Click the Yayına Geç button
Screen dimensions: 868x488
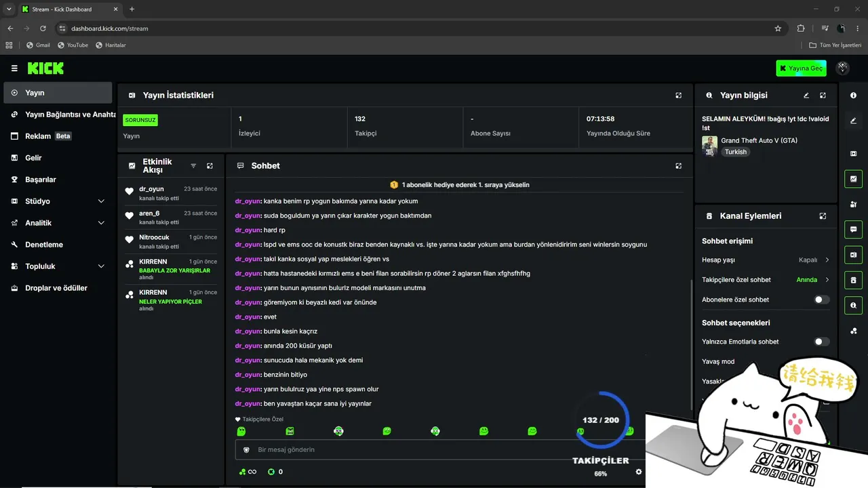[802, 68]
